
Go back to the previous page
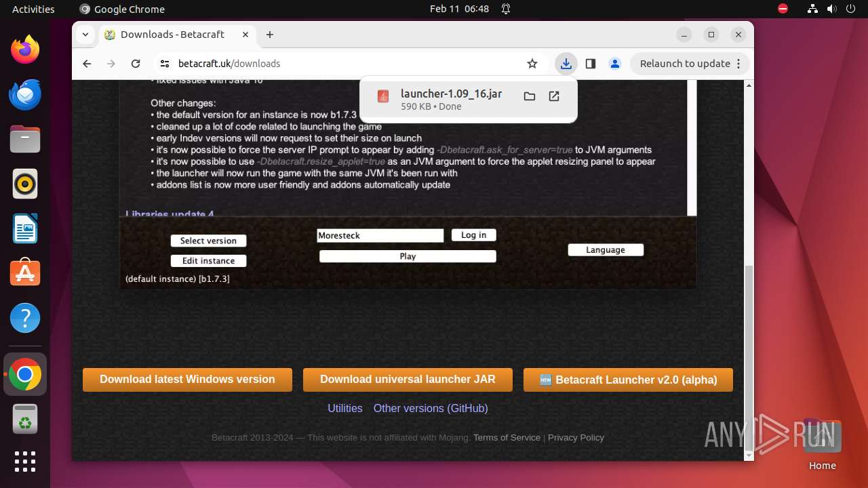pyautogui.click(x=87, y=64)
